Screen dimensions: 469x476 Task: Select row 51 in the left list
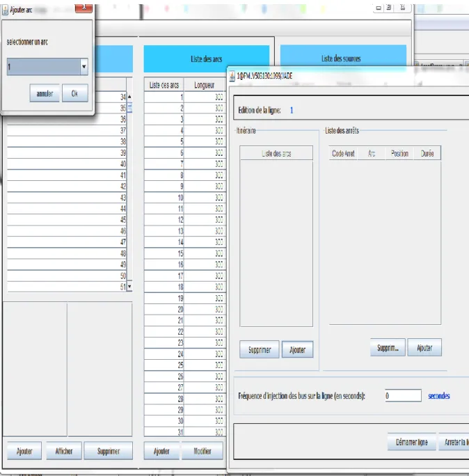point(67,287)
